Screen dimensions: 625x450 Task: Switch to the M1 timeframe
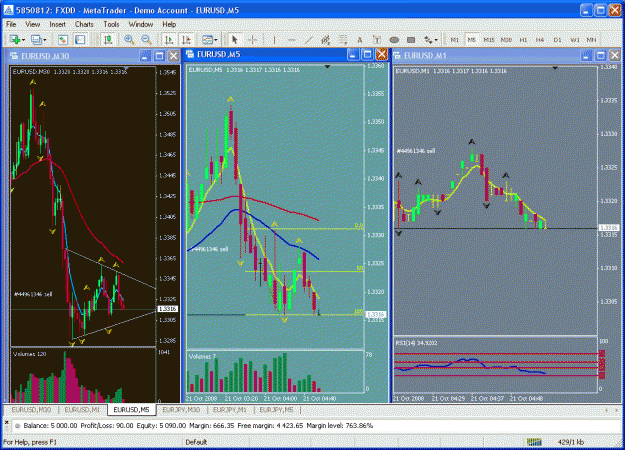[x=454, y=40]
